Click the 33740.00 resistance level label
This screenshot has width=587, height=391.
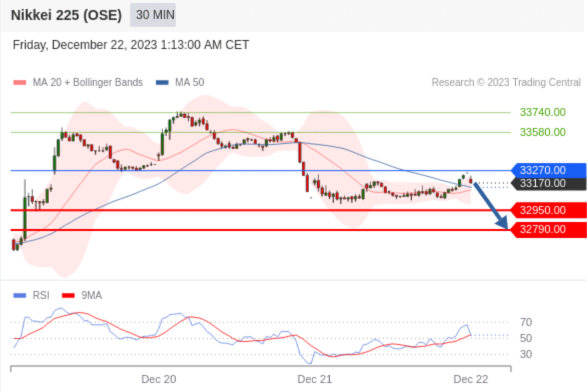(542, 112)
